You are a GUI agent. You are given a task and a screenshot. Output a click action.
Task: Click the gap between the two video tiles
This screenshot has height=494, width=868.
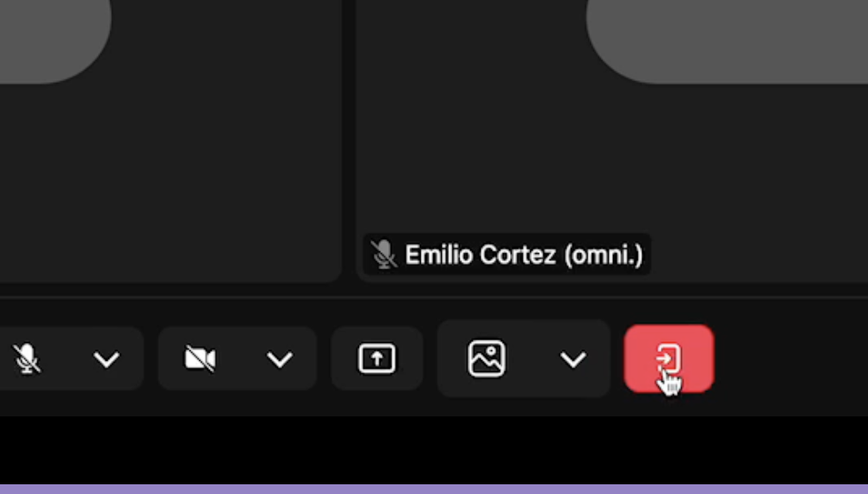point(348,141)
